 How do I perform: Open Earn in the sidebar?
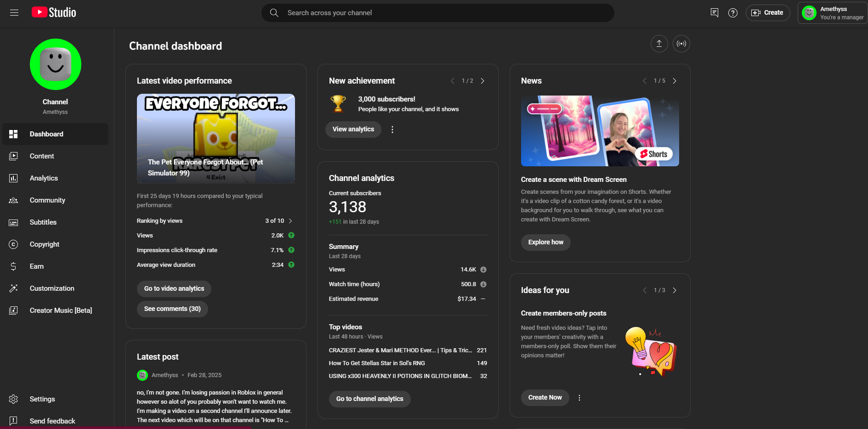[x=56, y=266]
